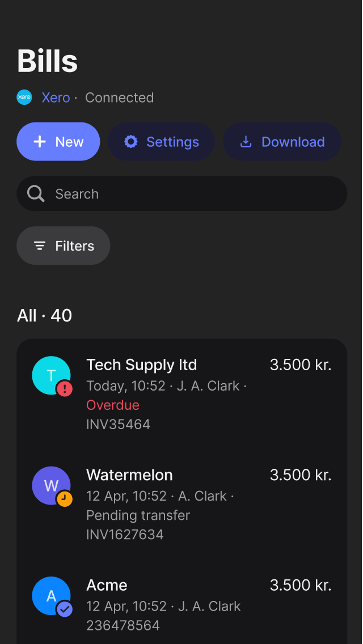Open bill Settings
363x644 pixels.
coord(162,142)
